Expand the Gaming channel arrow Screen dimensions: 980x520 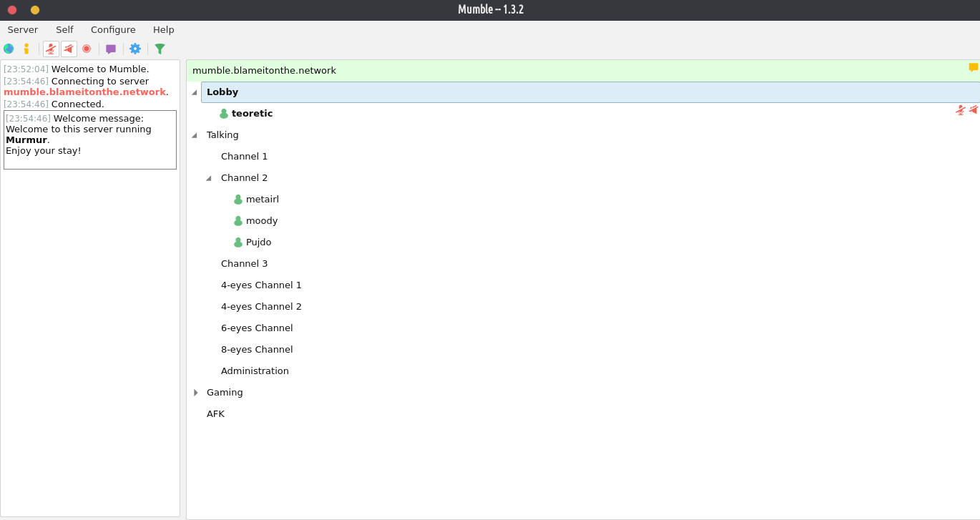(x=195, y=393)
